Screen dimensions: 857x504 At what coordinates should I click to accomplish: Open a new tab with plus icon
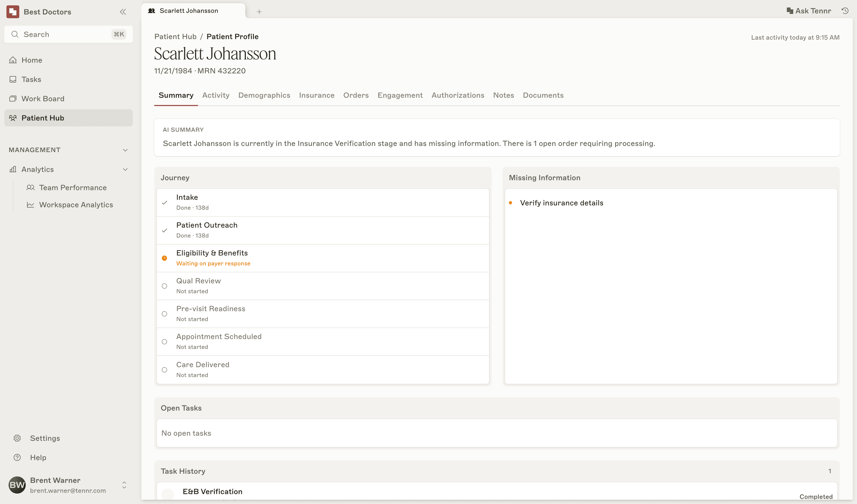(259, 12)
